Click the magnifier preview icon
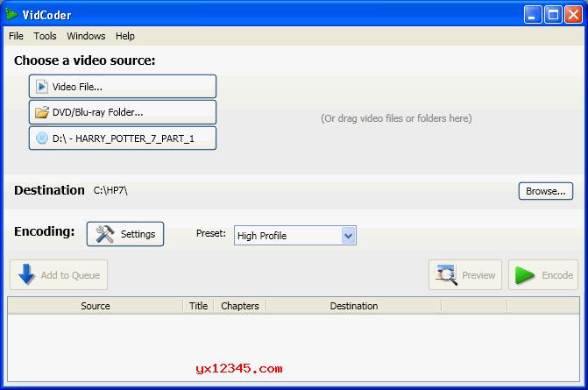This screenshot has width=588, height=390. coord(446,275)
